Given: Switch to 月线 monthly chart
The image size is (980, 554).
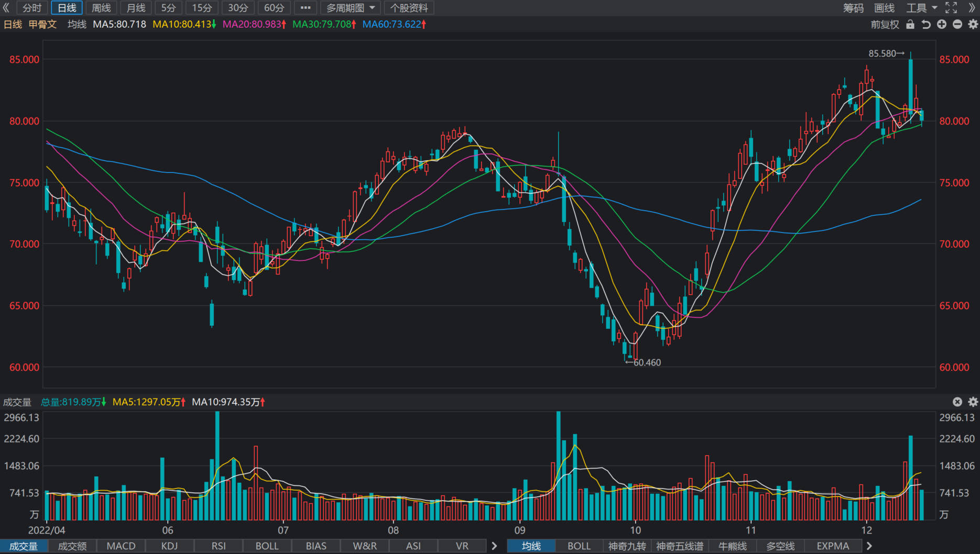Looking at the screenshot, I should point(136,8).
